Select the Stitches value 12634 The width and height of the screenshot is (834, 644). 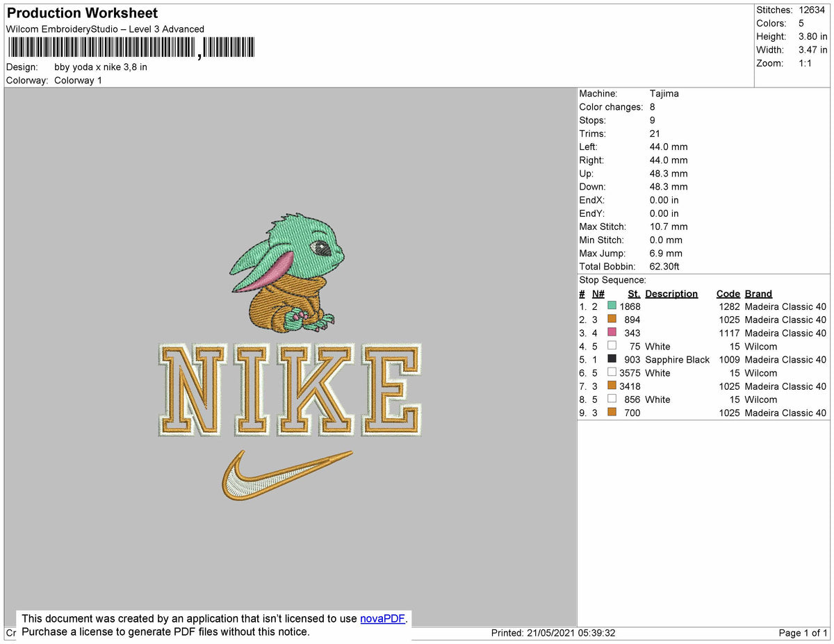[x=813, y=10]
